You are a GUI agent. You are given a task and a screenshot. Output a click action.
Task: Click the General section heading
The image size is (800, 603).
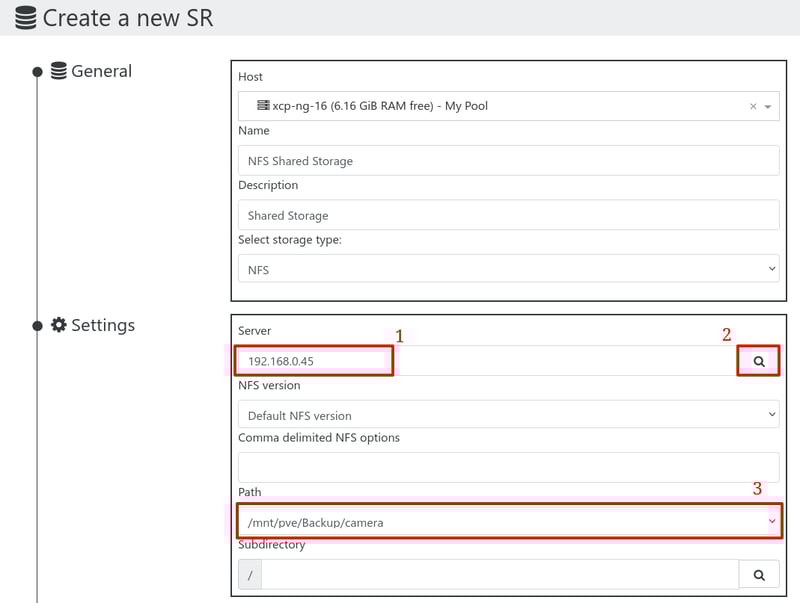[x=101, y=71]
